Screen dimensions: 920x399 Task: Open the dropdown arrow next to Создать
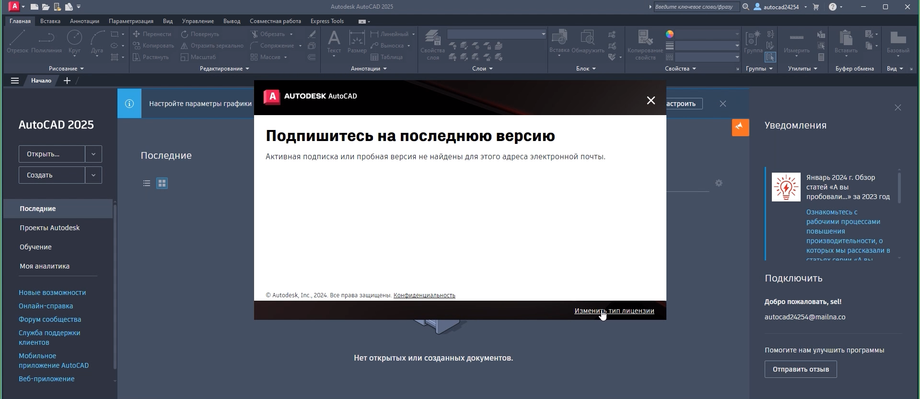93,175
